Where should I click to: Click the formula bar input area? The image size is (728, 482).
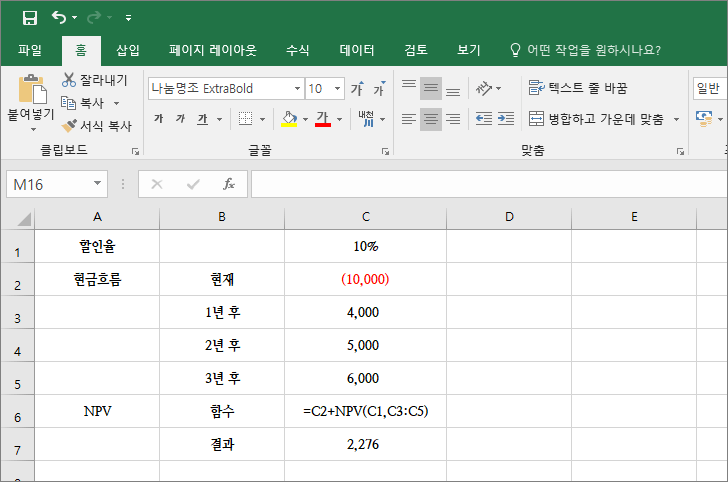[x=489, y=184]
